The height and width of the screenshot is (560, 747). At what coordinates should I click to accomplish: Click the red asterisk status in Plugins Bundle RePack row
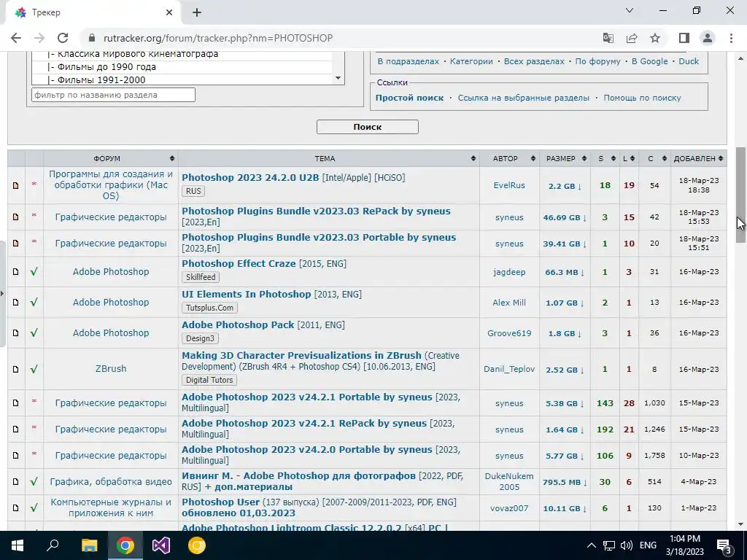point(34,216)
